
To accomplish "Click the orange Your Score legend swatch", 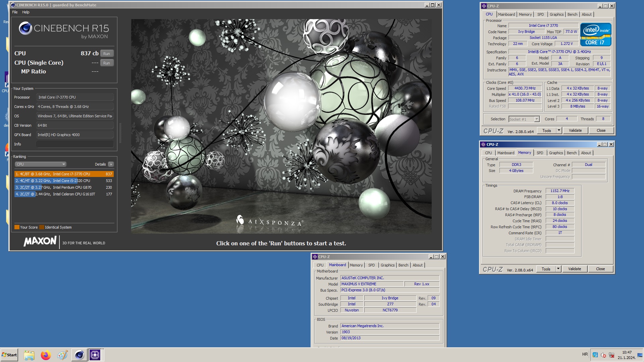I will tap(17, 227).
